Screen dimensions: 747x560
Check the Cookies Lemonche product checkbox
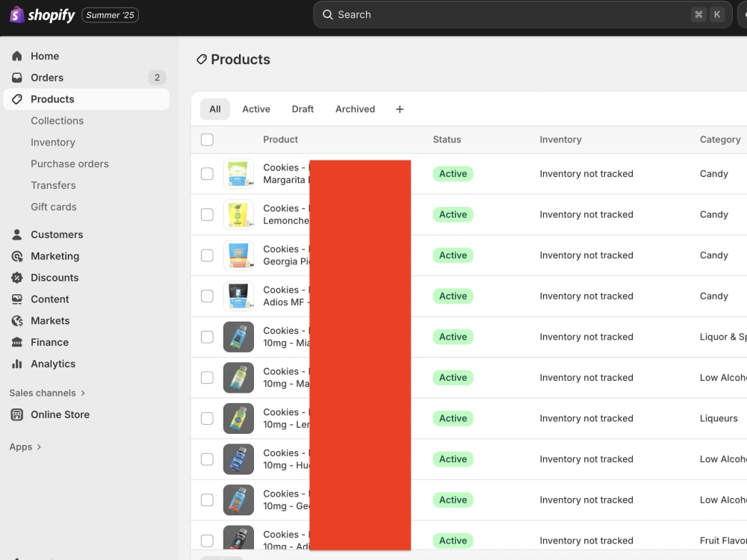[207, 215]
